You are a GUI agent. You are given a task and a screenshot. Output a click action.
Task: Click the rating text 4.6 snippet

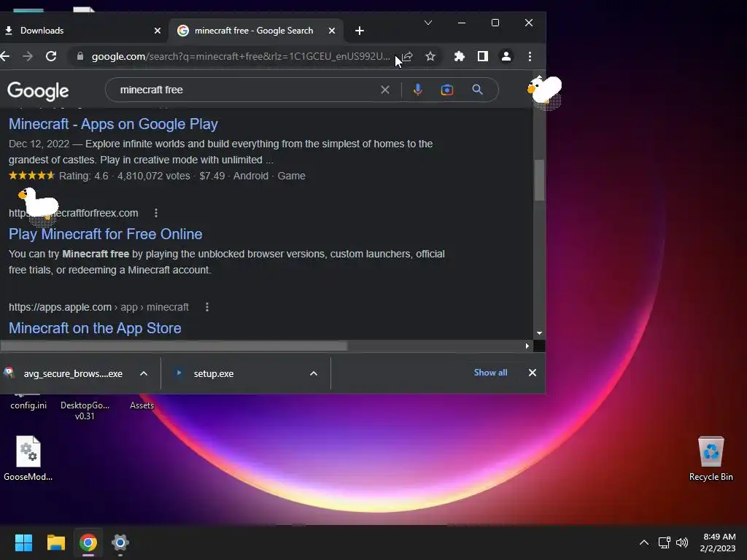pos(84,176)
